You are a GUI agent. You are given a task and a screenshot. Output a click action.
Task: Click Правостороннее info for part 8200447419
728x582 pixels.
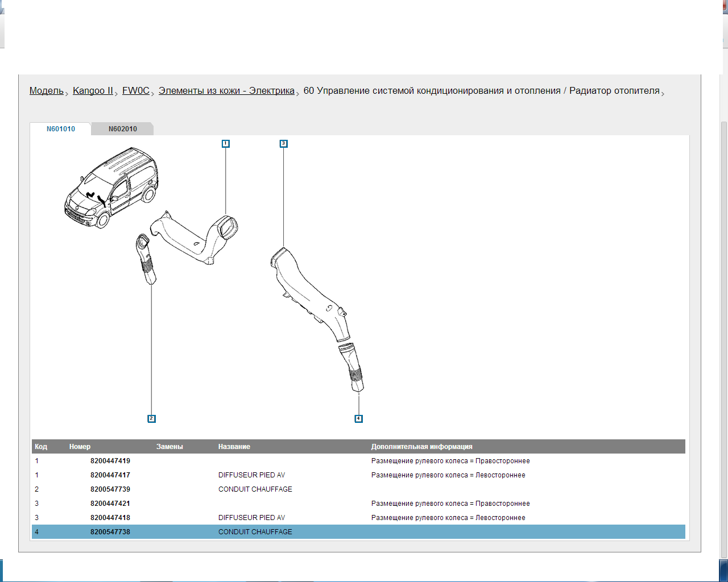pos(450,461)
